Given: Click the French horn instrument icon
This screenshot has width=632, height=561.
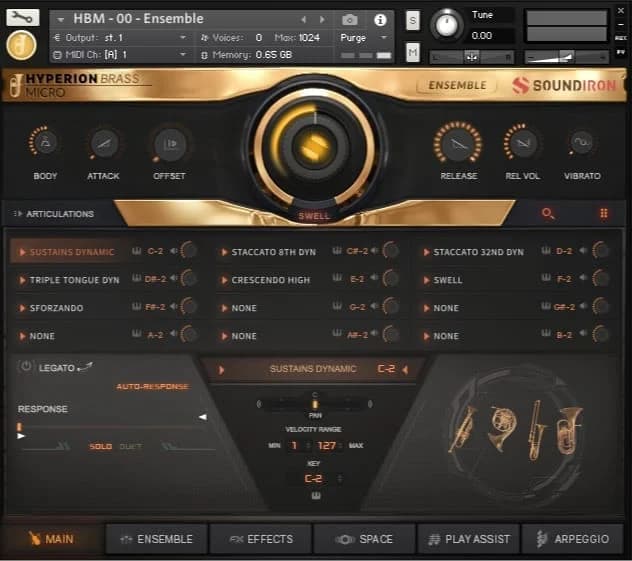Looking at the screenshot, I should coord(501,426).
